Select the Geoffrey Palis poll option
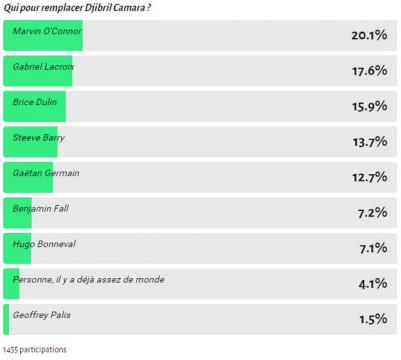 point(200,319)
